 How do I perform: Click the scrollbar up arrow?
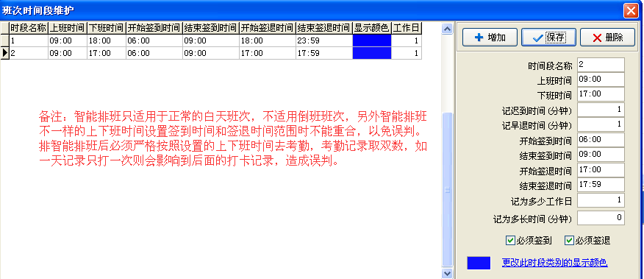point(446,29)
